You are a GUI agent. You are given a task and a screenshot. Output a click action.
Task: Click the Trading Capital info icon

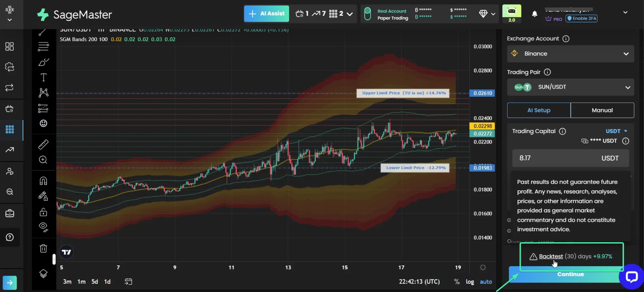pos(562,131)
